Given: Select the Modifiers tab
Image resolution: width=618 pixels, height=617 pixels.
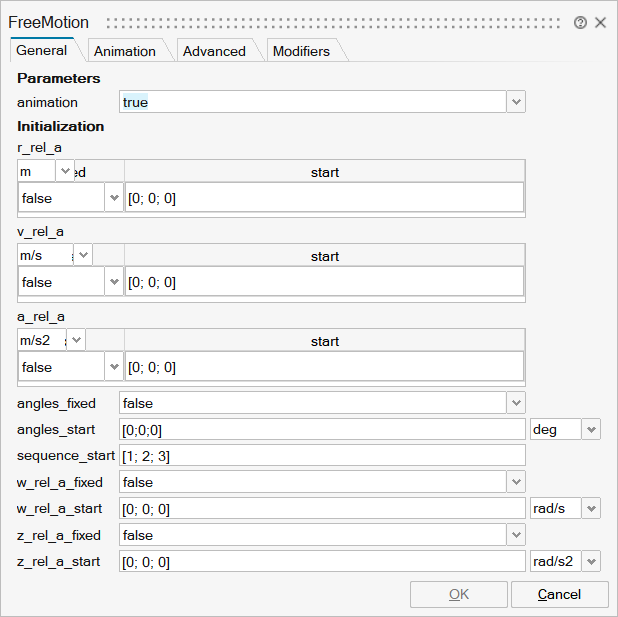Looking at the screenshot, I should coord(301,51).
